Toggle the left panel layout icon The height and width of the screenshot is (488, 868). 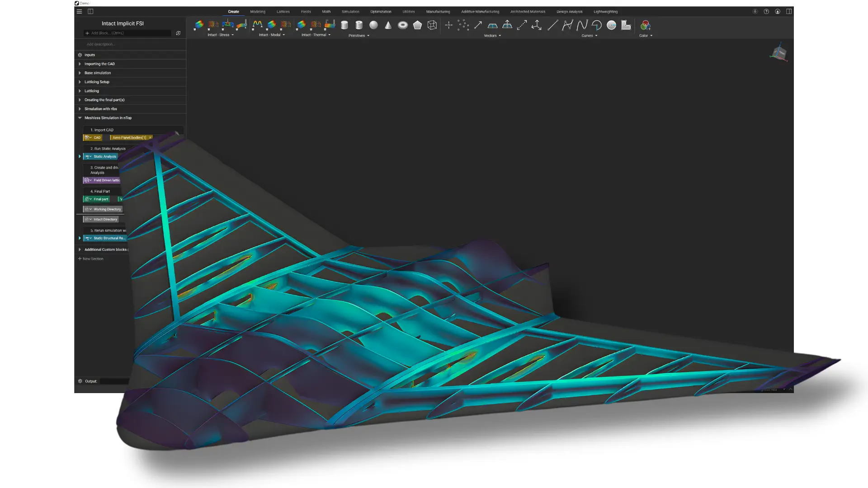point(90,11)
